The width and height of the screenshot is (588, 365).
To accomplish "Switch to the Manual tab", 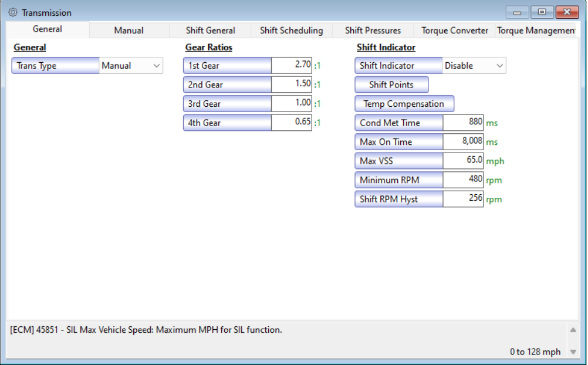I will [129, 31].
